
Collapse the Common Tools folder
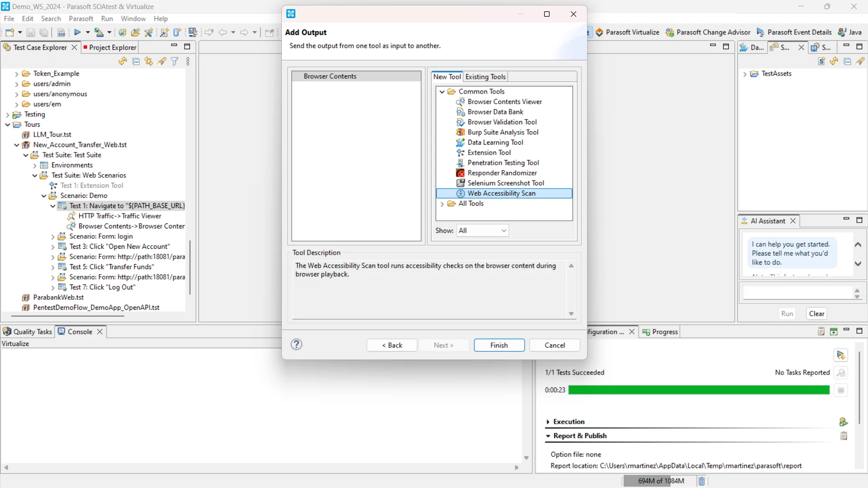(x=442, y=91)
